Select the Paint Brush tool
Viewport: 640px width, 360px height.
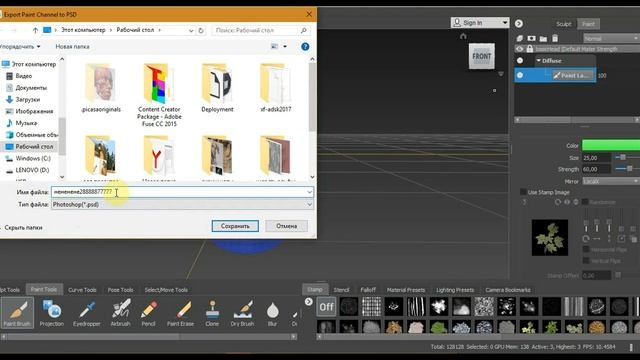[17, 313]
